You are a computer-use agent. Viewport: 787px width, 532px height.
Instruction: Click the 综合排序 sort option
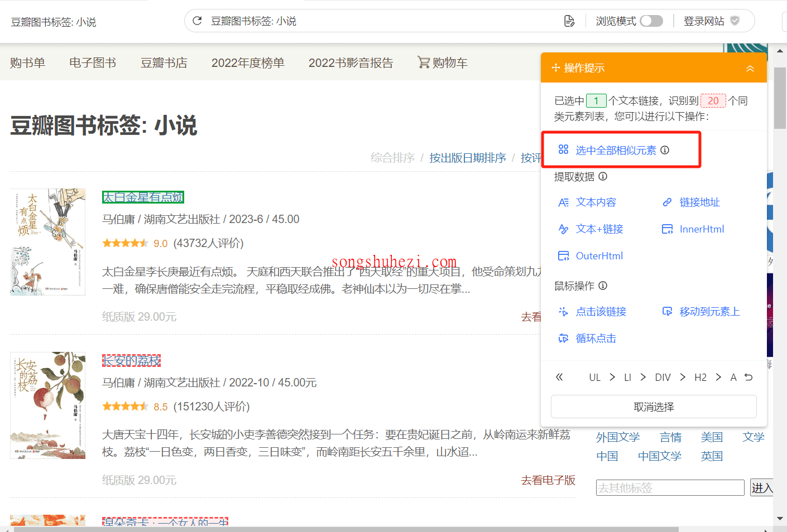[x=392, y=158]
